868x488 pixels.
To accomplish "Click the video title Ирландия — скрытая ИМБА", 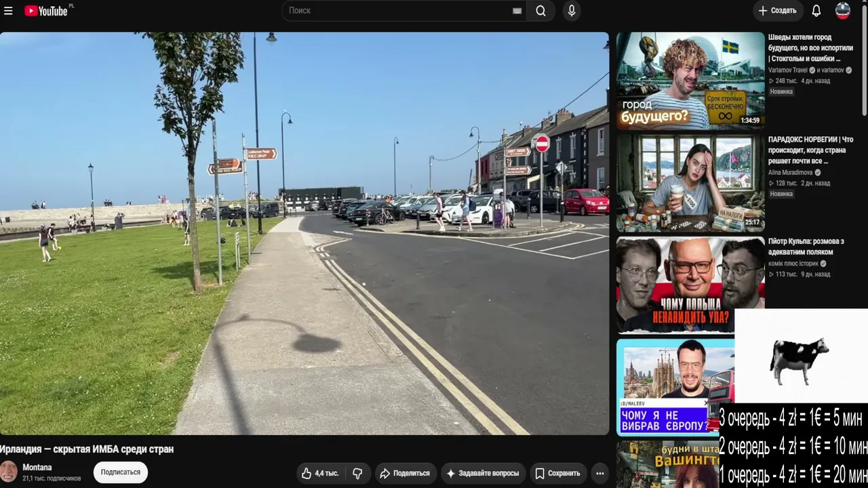I will [x=87, y=449].
